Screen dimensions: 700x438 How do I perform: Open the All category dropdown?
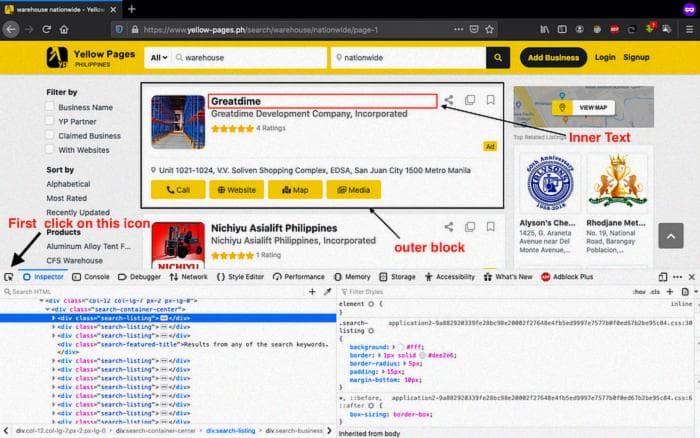click(158, 58)
